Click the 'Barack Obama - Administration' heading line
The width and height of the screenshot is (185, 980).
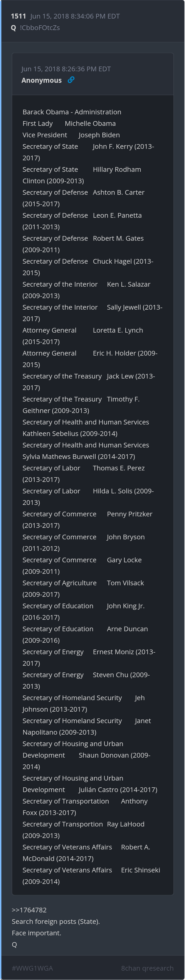click(72, 112)
